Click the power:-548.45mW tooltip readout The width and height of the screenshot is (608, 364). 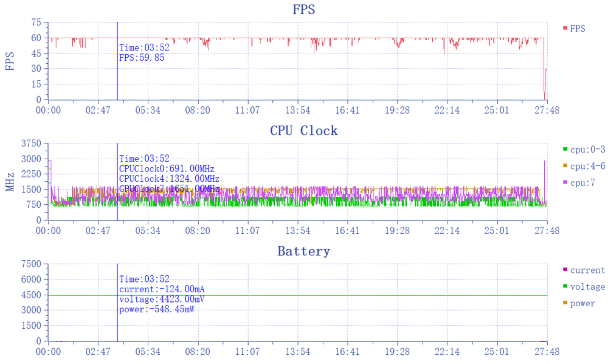pos(157,309)
